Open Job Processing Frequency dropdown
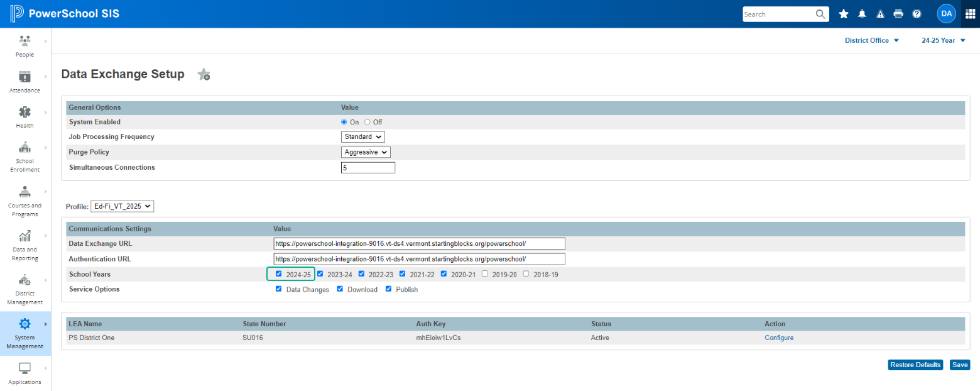 pyautogui.click(x=363, y=136)
